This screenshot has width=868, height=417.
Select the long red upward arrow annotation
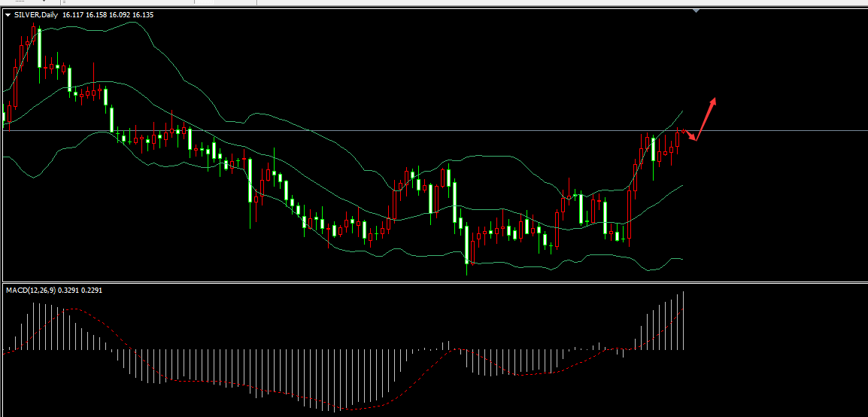pos(706,118)
